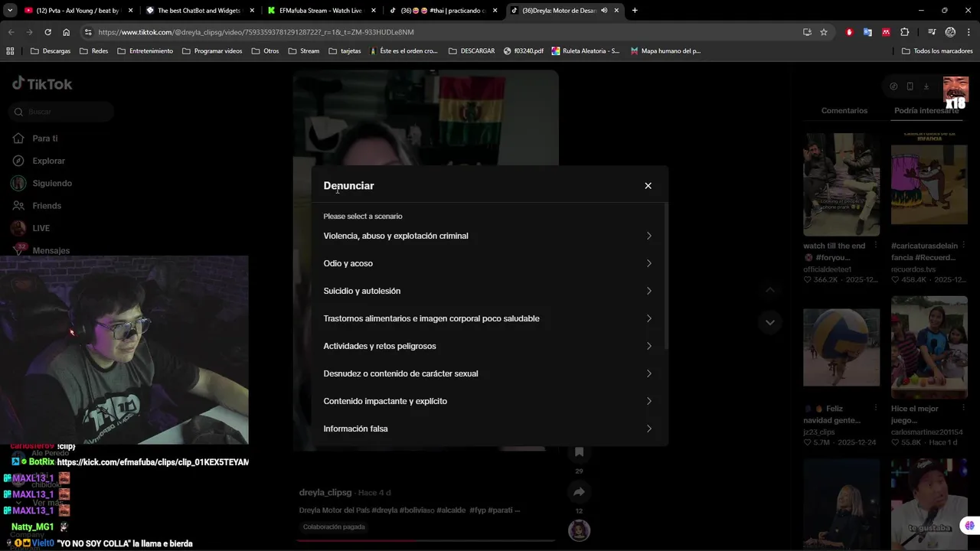
Task: Switch to 'EFMafuba Stream - Watch Live' tab
Action: tap(320, 11)
